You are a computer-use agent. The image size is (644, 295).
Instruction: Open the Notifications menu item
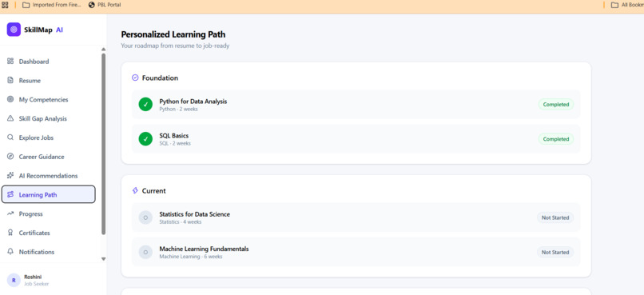coord(49,252)
